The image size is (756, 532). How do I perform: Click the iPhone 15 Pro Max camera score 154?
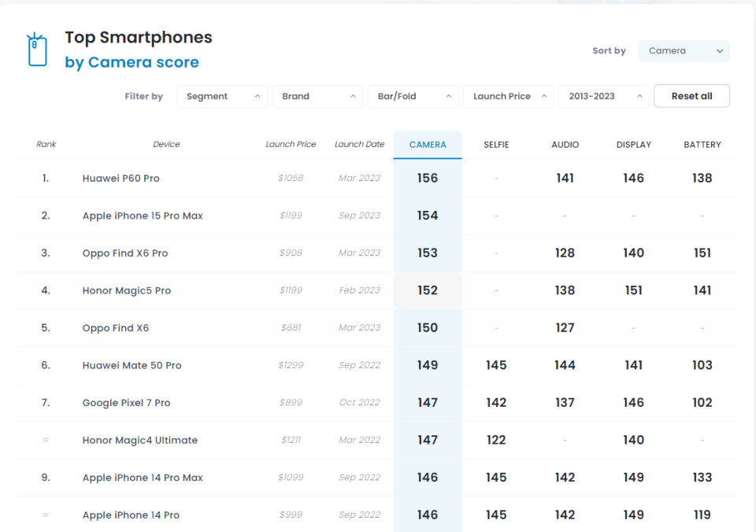click(x=428, y=216)
